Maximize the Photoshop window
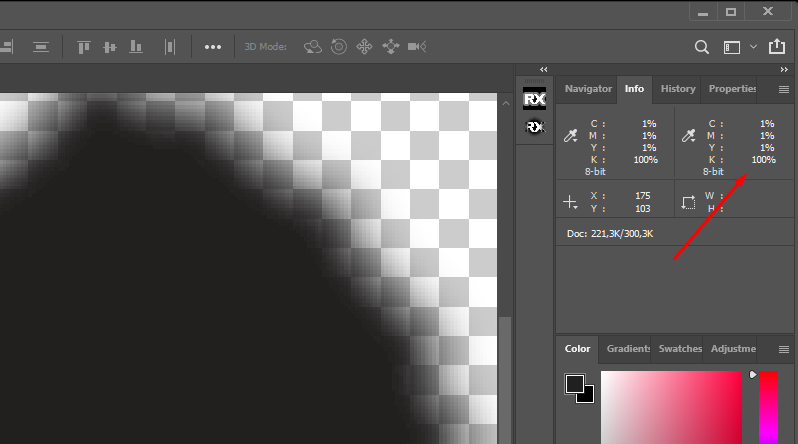The width and height of the screenshot is (798, 444). point(731,12)
